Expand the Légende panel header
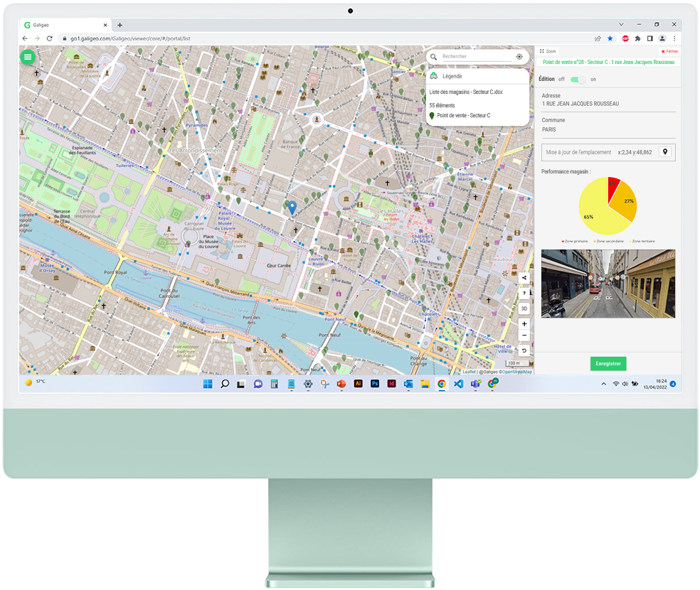This screenshot has height=590, width=700. pyautogui.click(x=452, y=76)
